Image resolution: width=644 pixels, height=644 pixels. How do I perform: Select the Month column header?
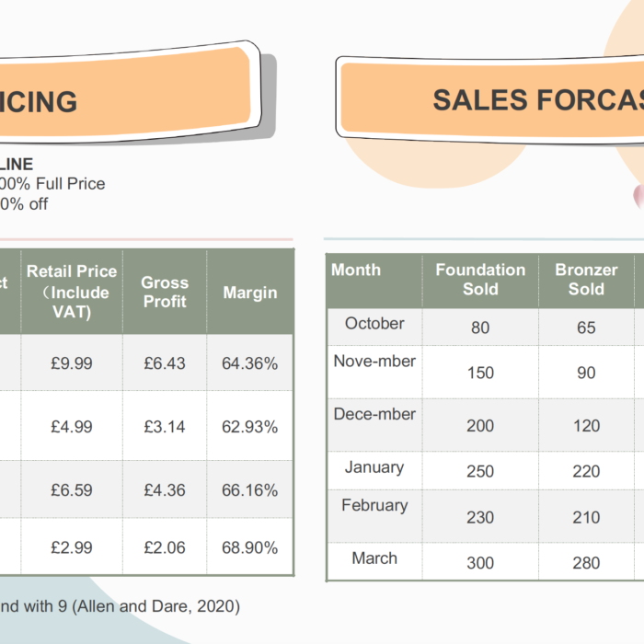point(374,281)
